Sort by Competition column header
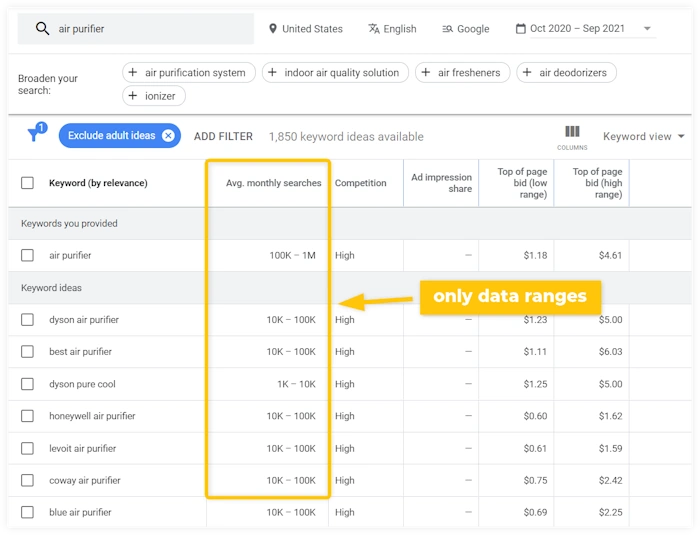 point(361,183)
